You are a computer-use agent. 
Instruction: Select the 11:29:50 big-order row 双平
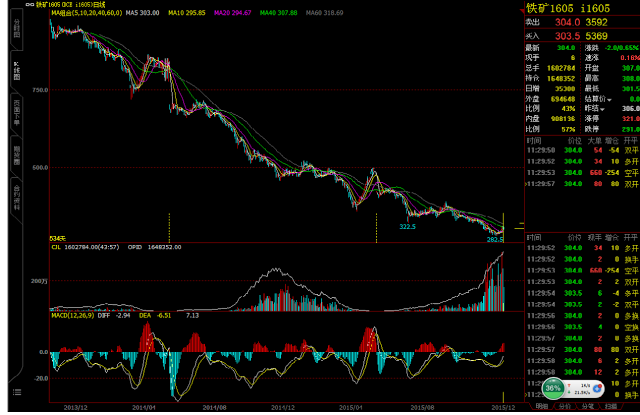click(582, 150)
